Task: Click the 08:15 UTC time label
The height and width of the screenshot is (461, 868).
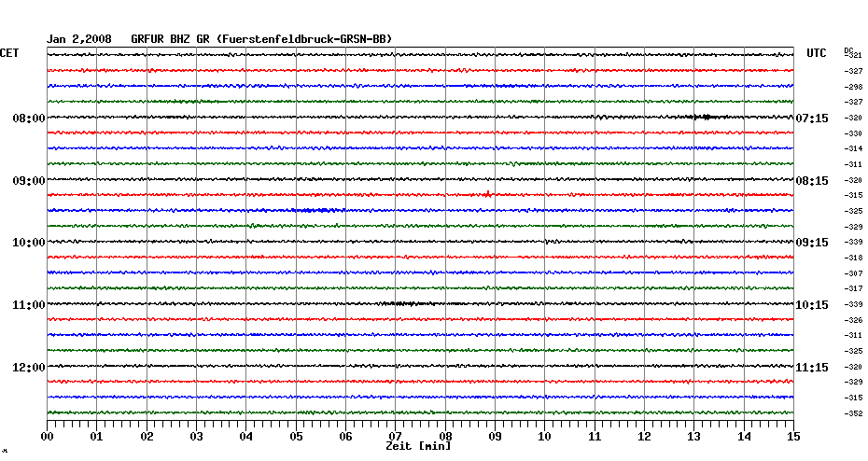Action: click(812, 181)
